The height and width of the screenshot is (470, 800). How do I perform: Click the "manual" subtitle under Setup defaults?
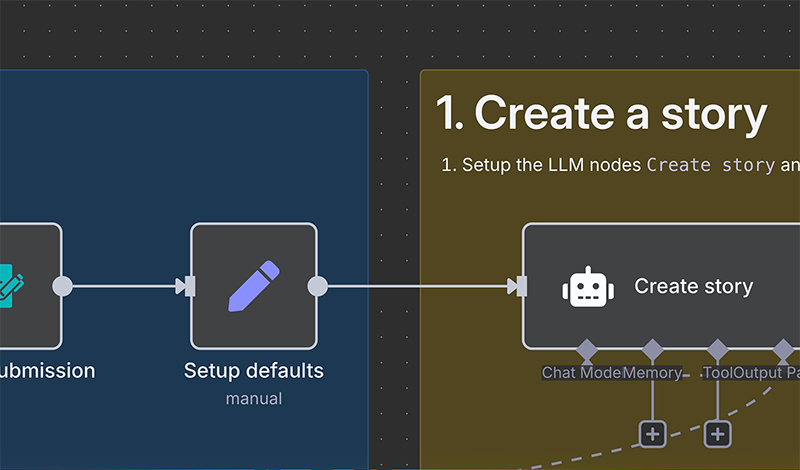pos(253,399)
